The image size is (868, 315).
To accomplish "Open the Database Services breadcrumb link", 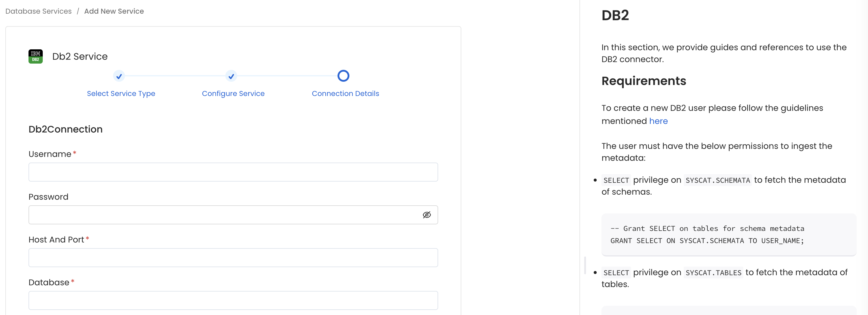I will [38, 11].
